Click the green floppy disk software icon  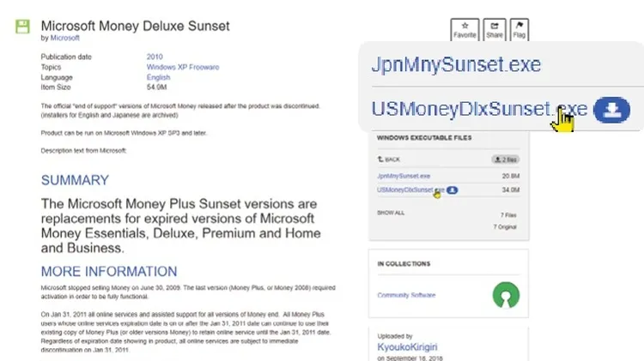[23, 27]
